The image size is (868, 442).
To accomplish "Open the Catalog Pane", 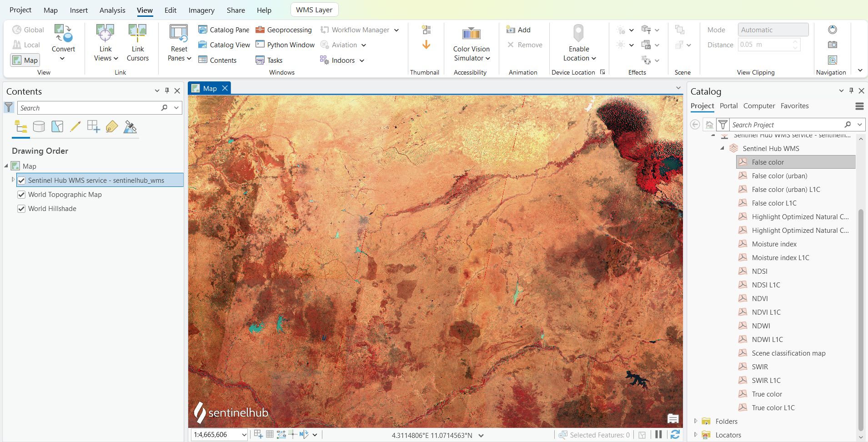I will click(224, 30).
